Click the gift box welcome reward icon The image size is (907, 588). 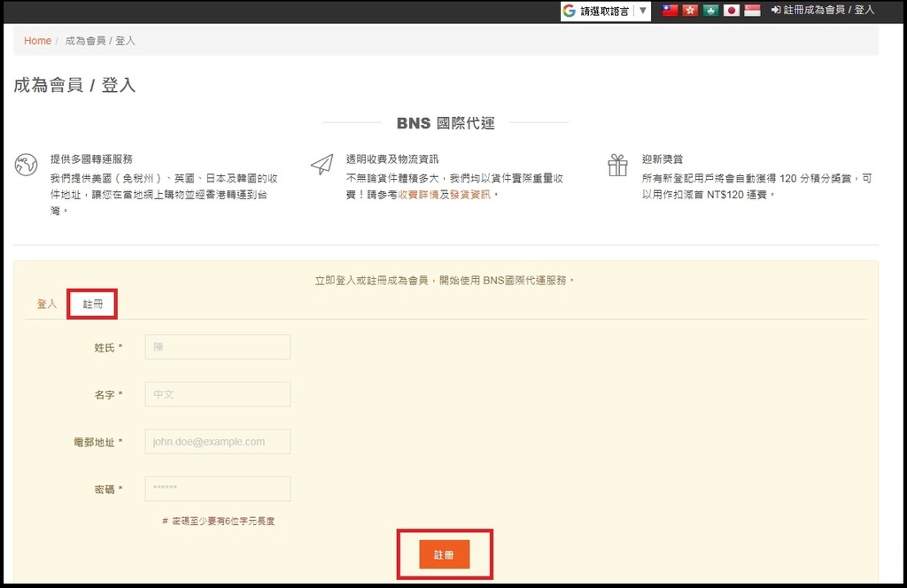click(x=617, y=165)
